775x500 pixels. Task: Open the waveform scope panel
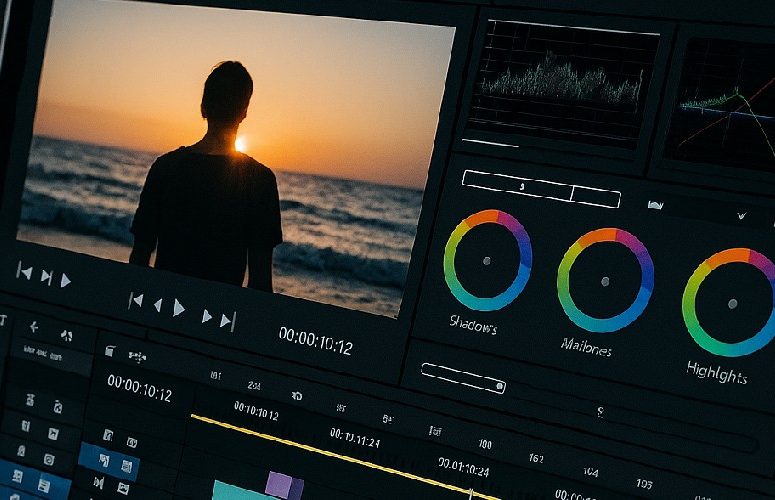click(x=563, y=84)
